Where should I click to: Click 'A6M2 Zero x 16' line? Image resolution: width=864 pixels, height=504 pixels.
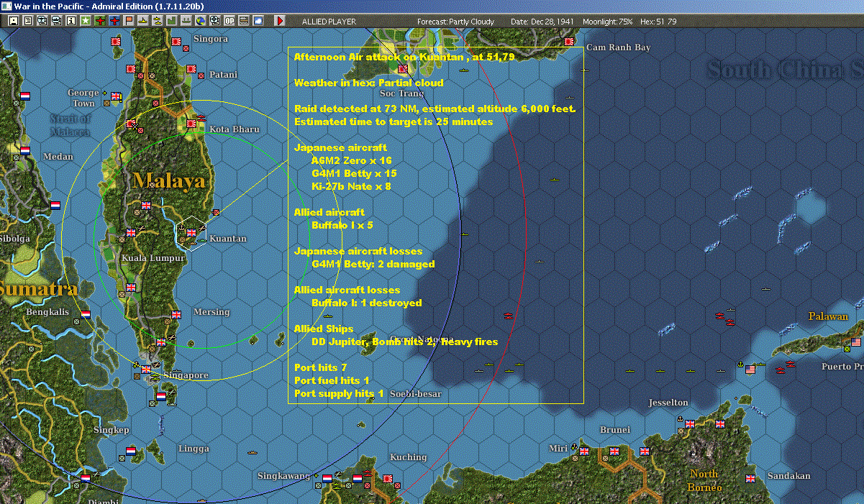pos(352,160)
